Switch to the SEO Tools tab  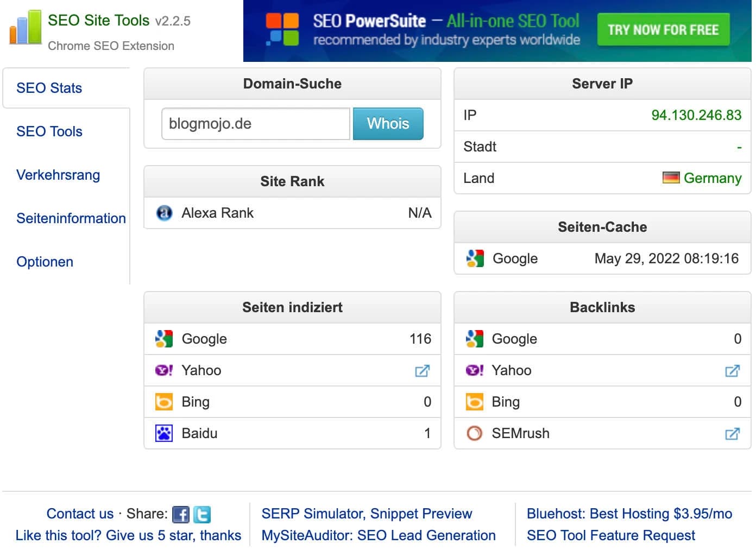tap(49, 131)
